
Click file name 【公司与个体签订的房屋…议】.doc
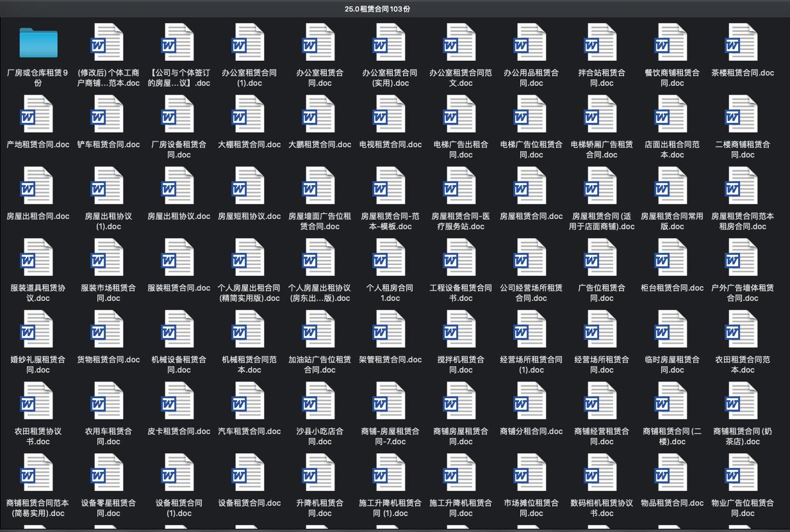(179, 78)
